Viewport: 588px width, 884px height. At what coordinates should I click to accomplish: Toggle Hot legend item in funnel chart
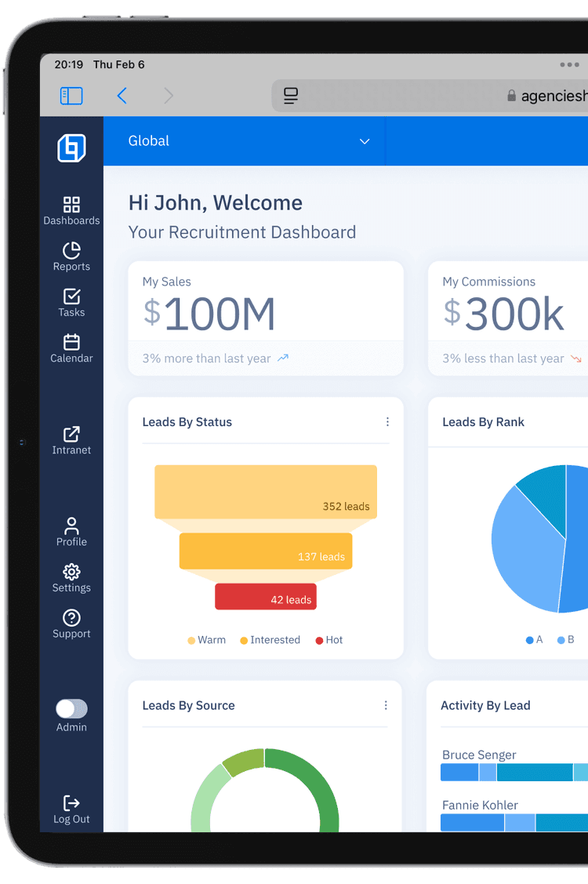(x=329, y=640)
